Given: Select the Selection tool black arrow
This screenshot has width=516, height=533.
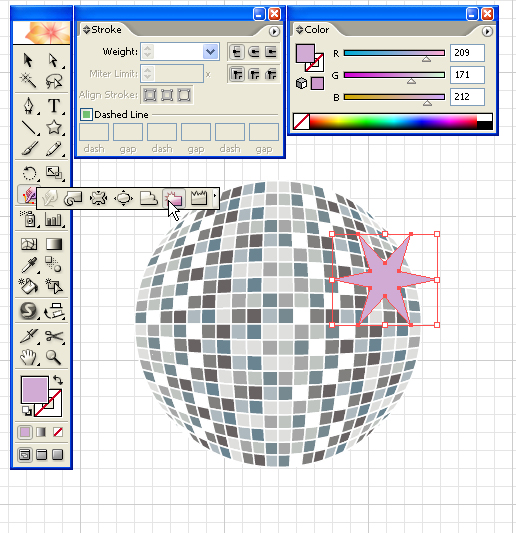Looking at the screenshot, I should pyautogui.click(x=29, y=60).
